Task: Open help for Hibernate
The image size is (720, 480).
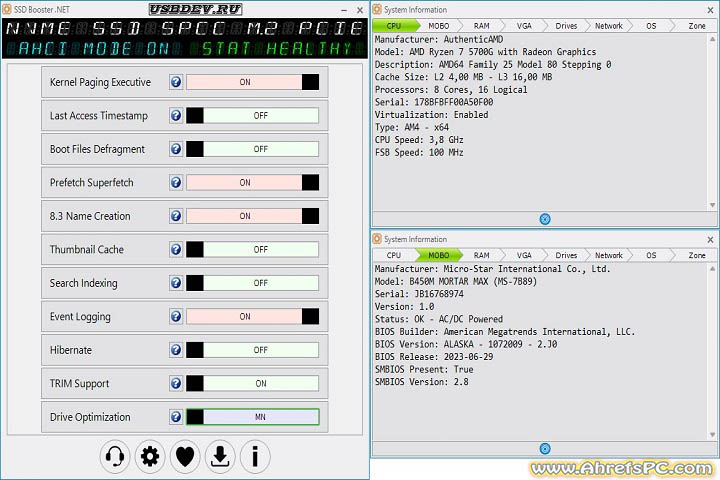Action: 176,350
